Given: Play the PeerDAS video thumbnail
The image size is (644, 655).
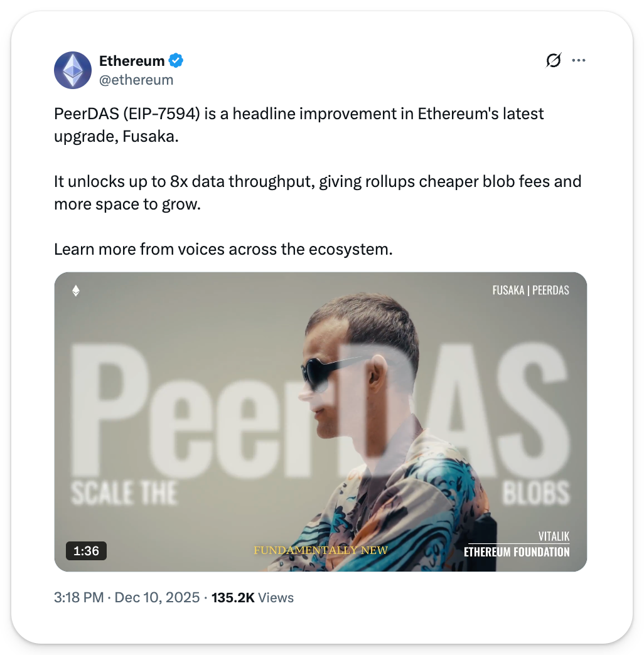Looking at the screenshot, I should (x=321, y=422).
